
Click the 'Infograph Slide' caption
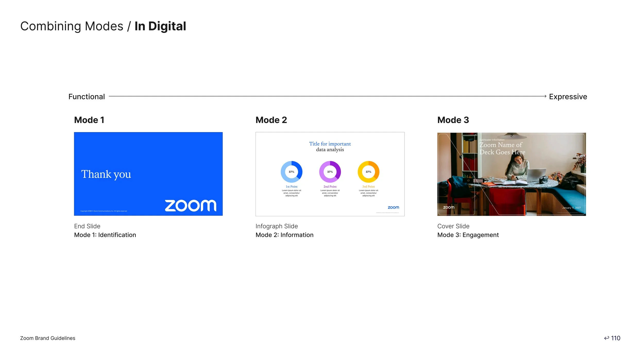(x=277, y=226)
